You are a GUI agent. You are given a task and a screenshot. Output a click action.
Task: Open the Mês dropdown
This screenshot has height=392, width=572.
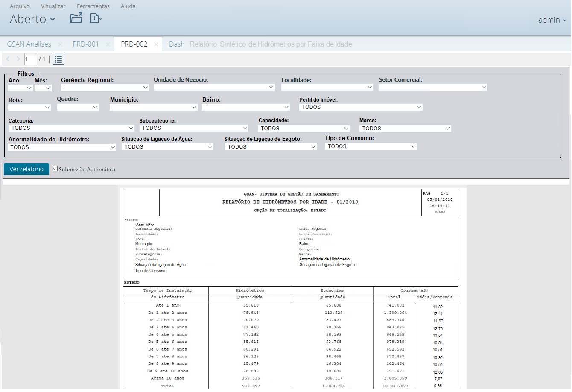pos(44,87)
